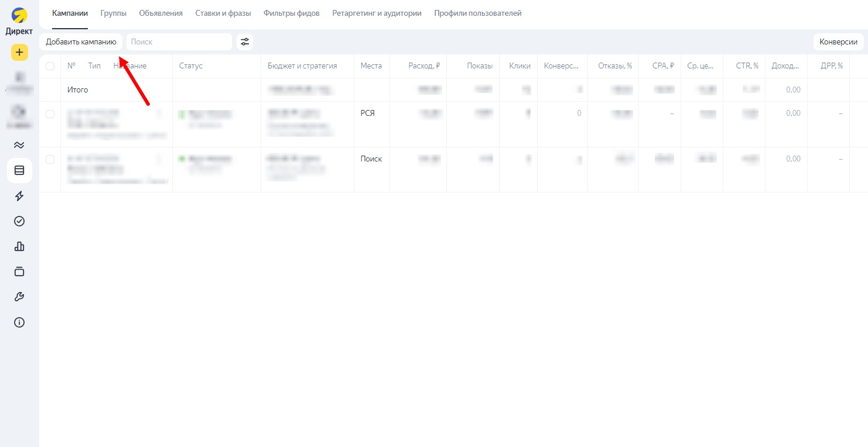The width and height of the screenshot is (868, 447).
Task: Click the Конверсии button
Action: point(838,42)
